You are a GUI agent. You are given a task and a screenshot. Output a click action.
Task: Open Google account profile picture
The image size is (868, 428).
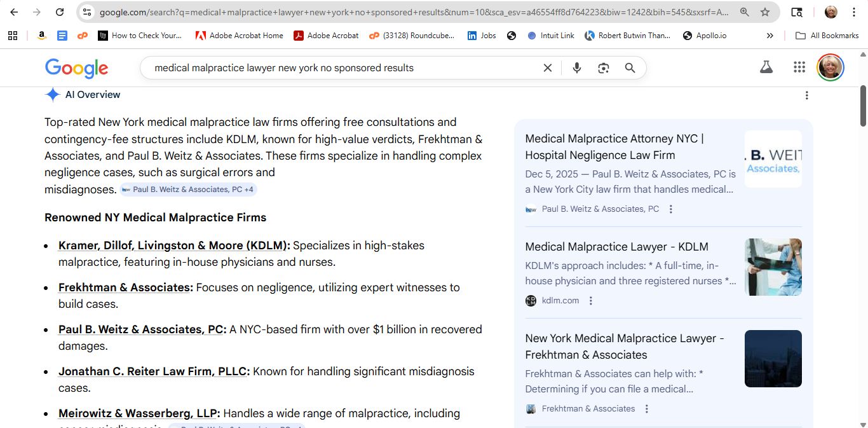point(831,67)
